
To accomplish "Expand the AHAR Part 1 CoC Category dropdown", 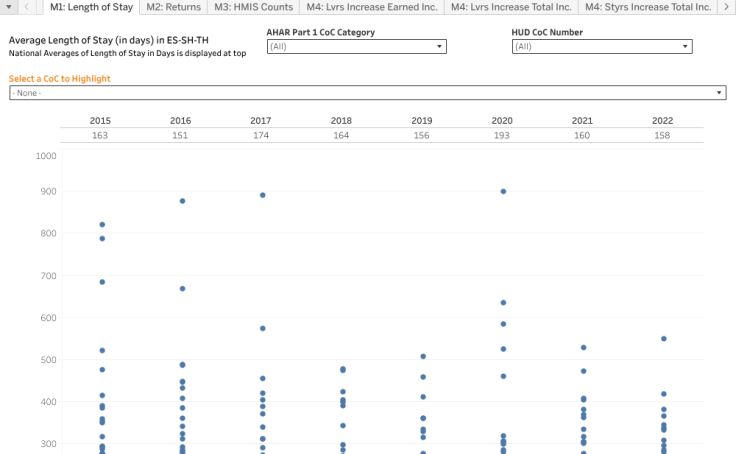I will 356,46.
